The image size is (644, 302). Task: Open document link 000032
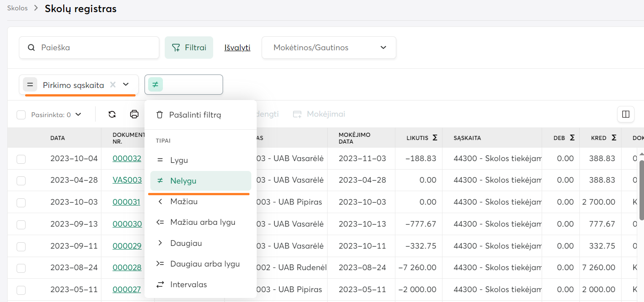[127, 158]
